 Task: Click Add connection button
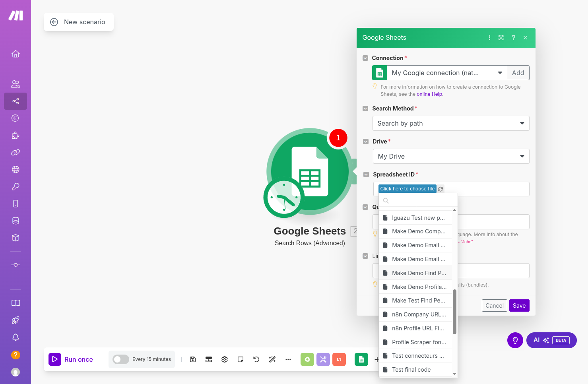(518, 73)
